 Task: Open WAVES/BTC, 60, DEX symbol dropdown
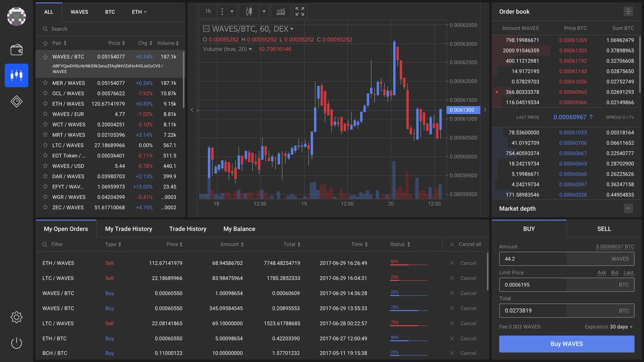[x=292, y=29]
